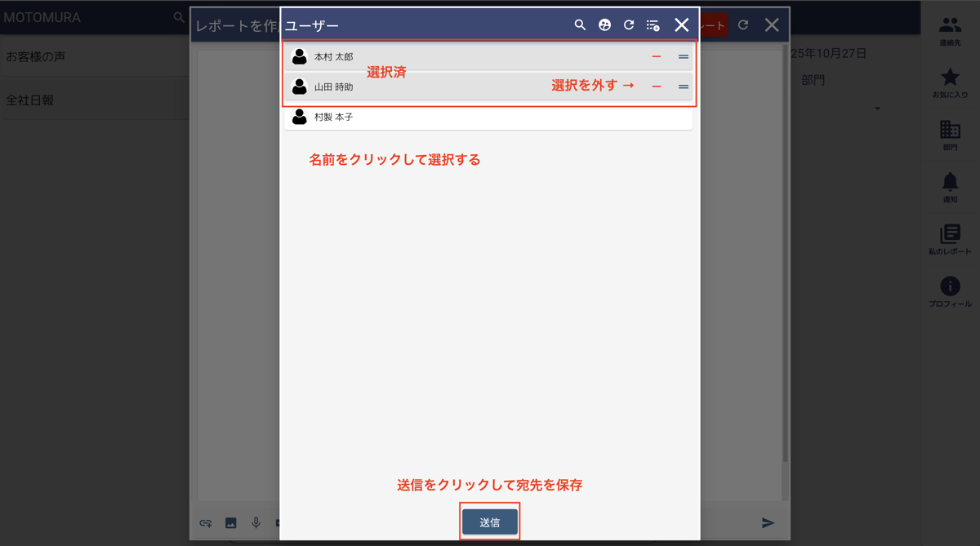Open the 部門 dropdown on the report form
980x546 pixels.
[x=877, y=107]
